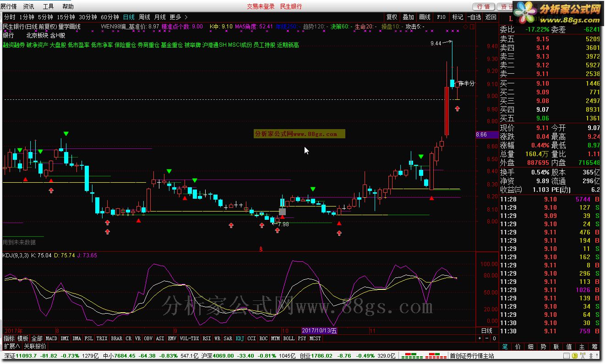This screenshot has width=605, height=364.
Task: Switch indicator to ASI
Action: click(x=160, y=338)
